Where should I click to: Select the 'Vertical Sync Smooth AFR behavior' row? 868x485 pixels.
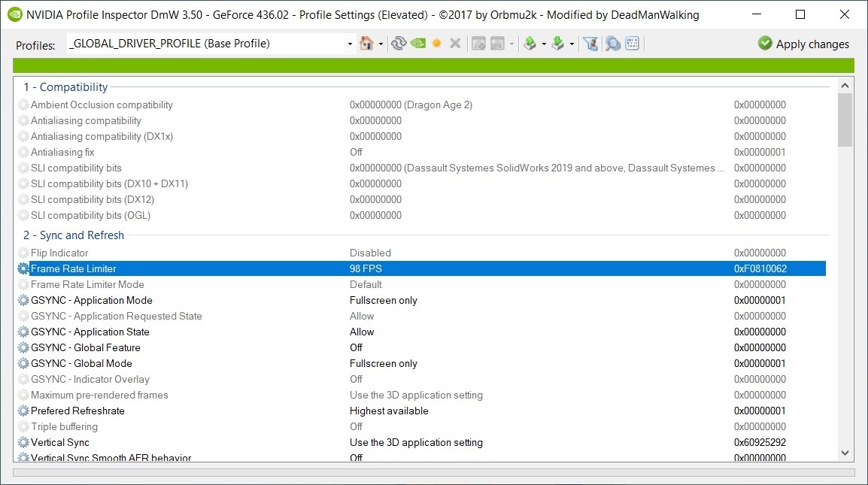click(421, 456)
